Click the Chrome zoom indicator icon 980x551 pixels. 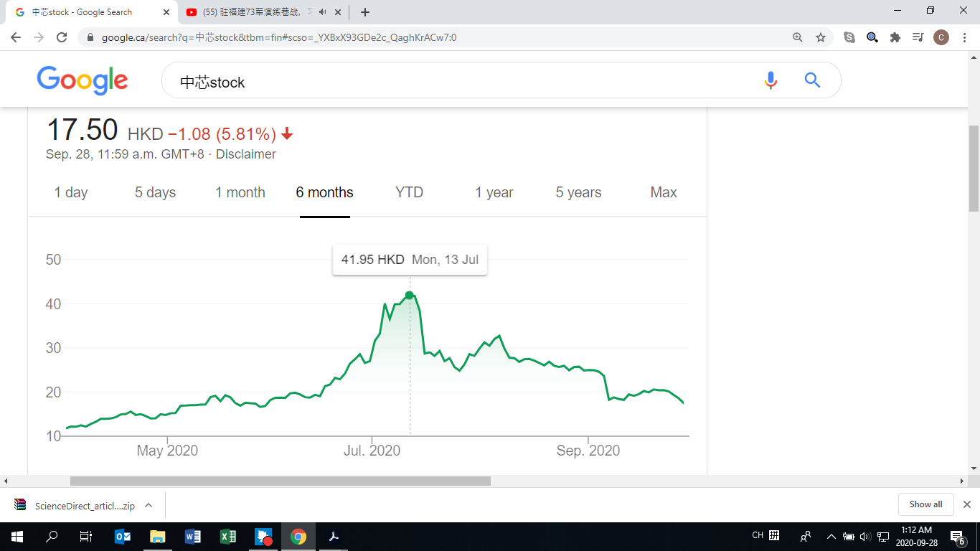click(x=798, y=37)
